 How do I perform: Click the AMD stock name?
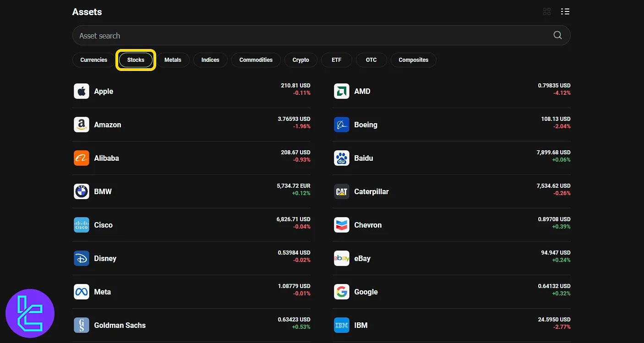click(362, 91)
